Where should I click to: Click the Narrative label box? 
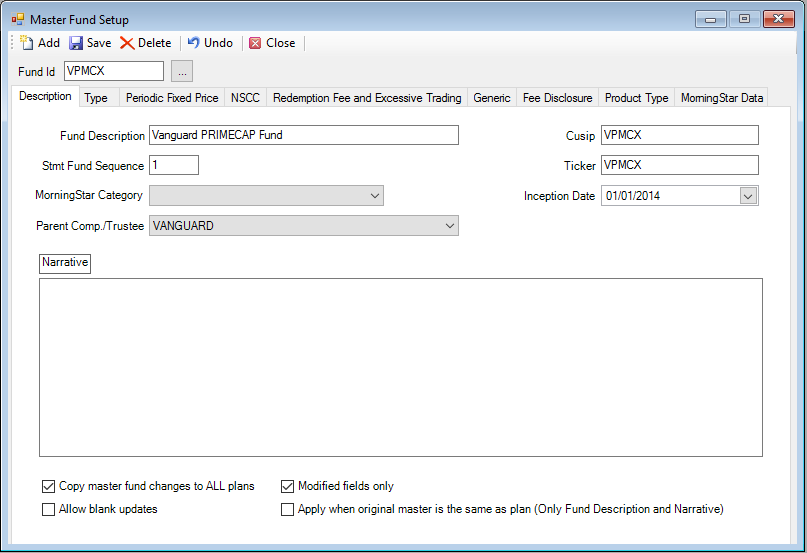click(x=65, y=263)
